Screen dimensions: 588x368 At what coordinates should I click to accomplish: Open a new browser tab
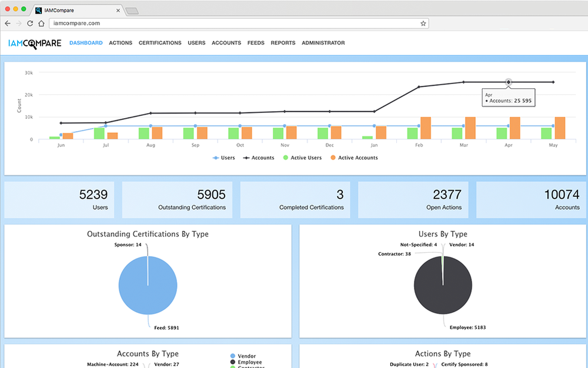coord(132,11)
